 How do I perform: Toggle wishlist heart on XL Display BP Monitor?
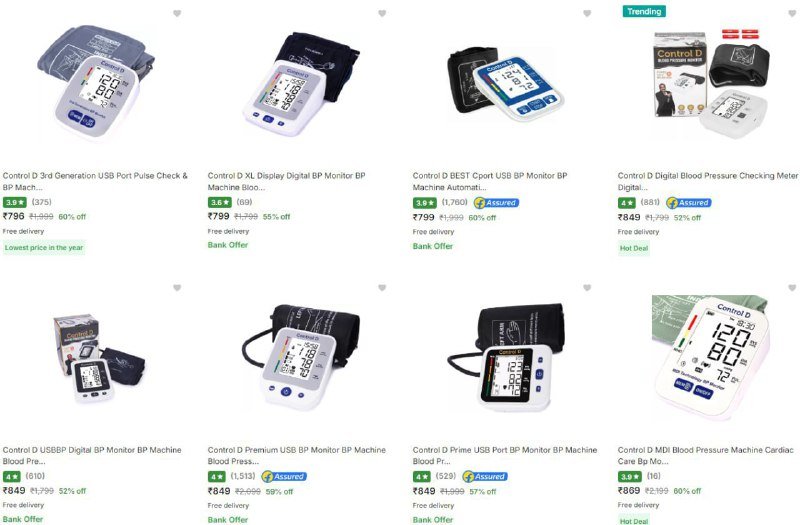[x=382, y=13]
